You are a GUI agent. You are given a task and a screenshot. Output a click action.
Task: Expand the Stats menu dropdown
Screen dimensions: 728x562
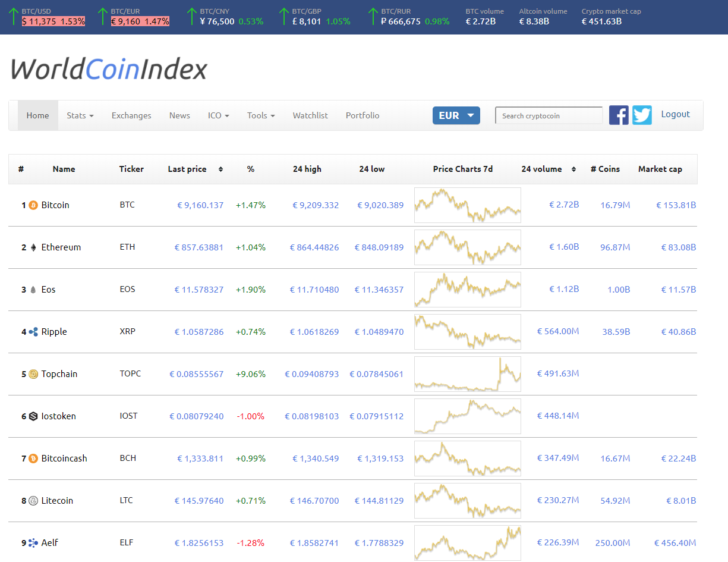[80, 115]
